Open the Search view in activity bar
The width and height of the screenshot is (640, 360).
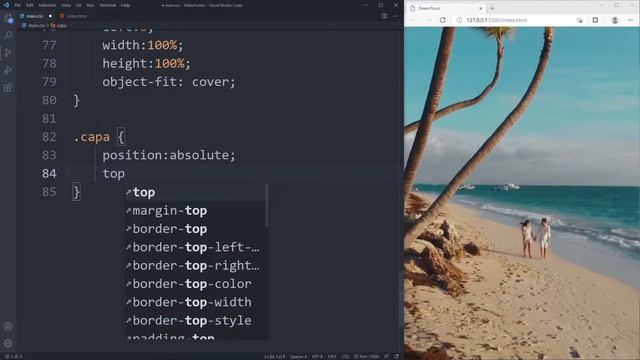(x=8, y=35)
